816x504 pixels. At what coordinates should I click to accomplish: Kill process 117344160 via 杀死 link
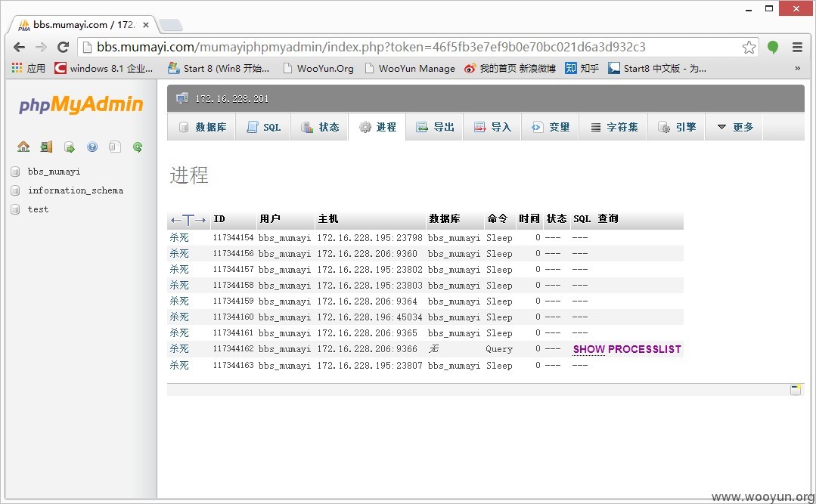point(179,317)
